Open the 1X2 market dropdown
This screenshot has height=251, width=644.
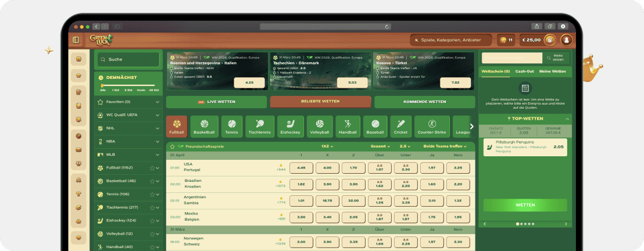point(327,146)
